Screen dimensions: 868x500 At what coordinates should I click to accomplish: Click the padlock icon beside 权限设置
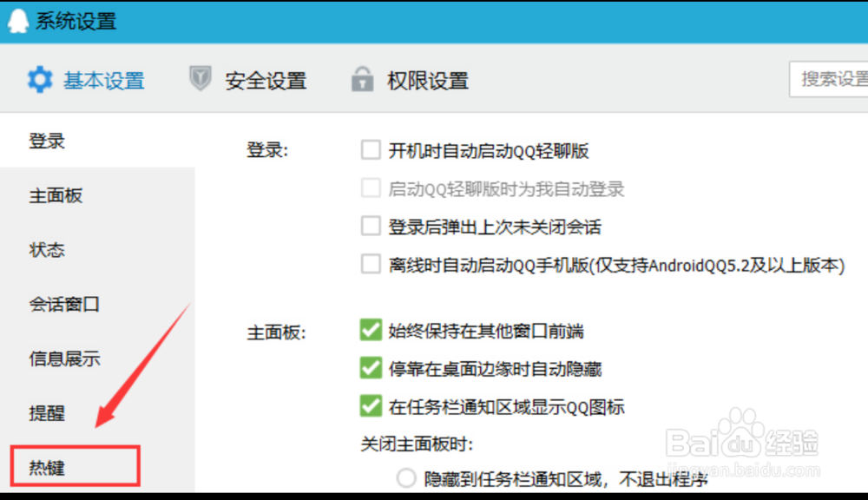click(362, 79)
